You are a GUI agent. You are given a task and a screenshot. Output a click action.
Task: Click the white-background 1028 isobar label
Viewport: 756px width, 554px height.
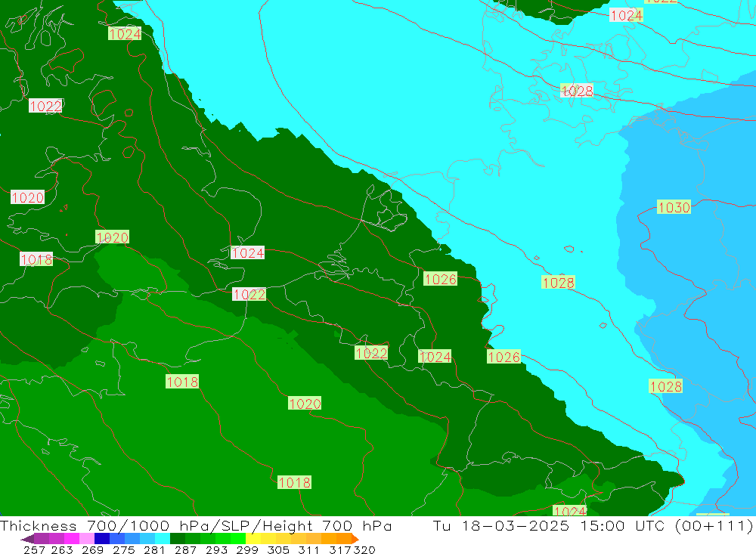[577, 90]
